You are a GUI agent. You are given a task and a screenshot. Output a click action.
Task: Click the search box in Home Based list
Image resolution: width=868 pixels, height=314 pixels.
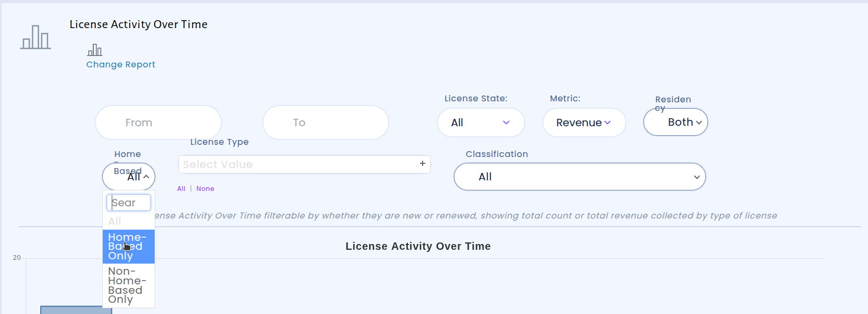[x=129, y=203]
